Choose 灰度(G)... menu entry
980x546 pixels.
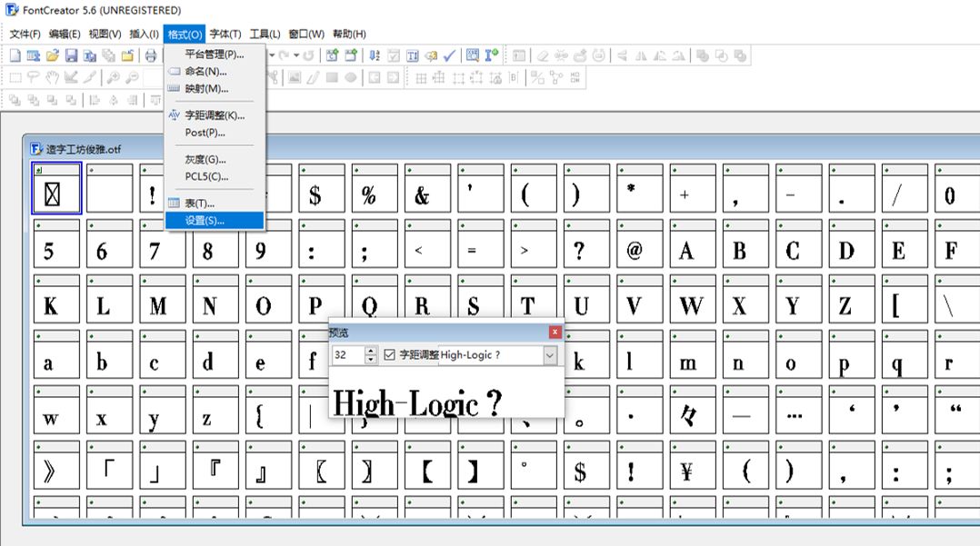(x=215, y=159)
